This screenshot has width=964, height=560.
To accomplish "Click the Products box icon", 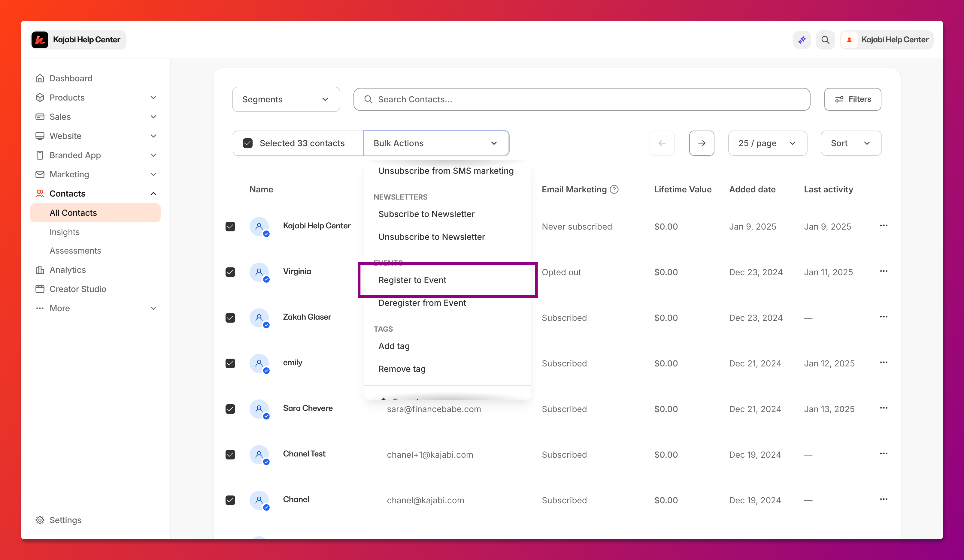I will 40,98.
